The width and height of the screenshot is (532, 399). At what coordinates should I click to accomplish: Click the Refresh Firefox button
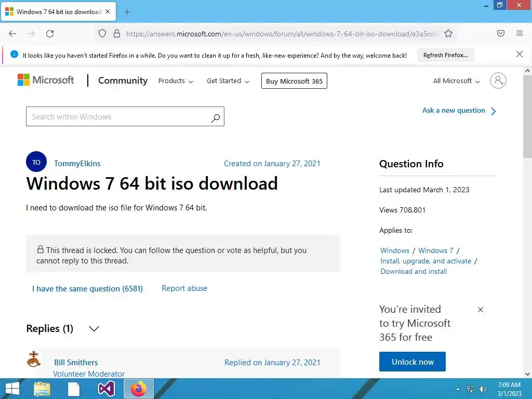(445, 55)
